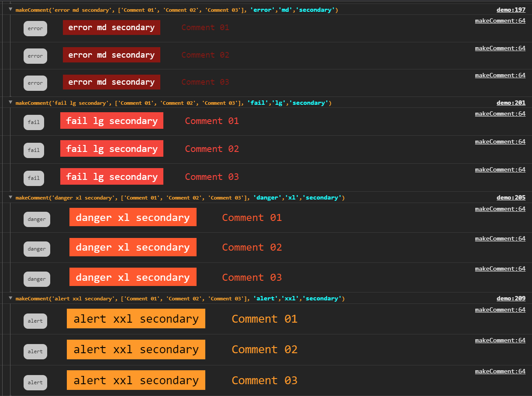Select 'alert xxl secondary' label on Comment 03 row
532x396 pixels.
(x=136, y=380)
